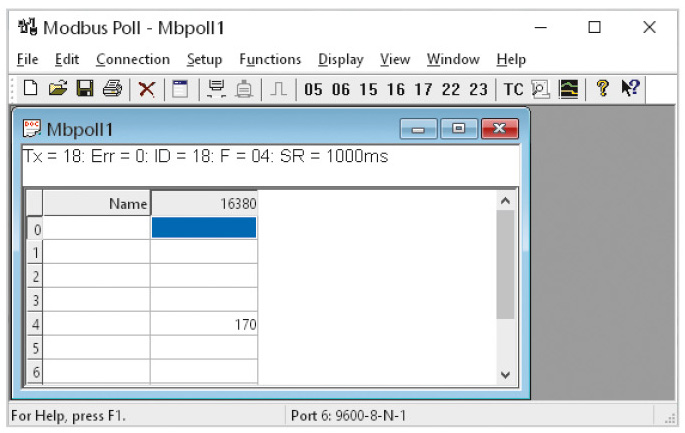
Task: Activate the context help arrow icon
Action: [x=630, y=88]
